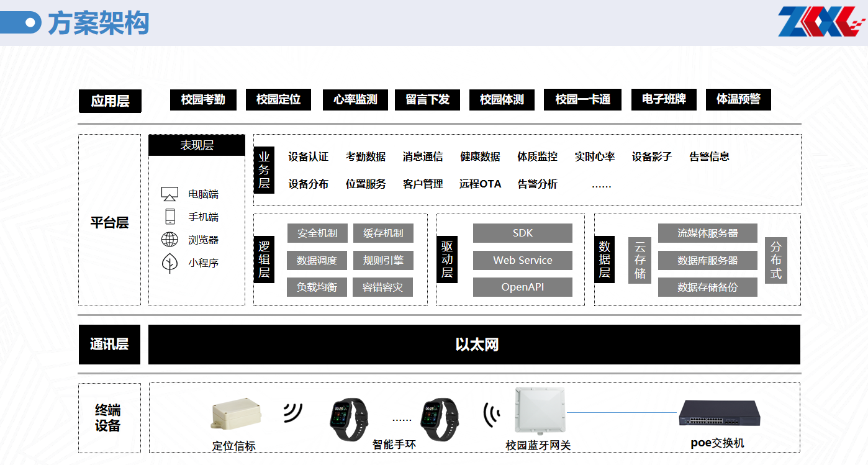Click the 心率监测 application box
Screen dimensions: 868x465
point(355,100)
